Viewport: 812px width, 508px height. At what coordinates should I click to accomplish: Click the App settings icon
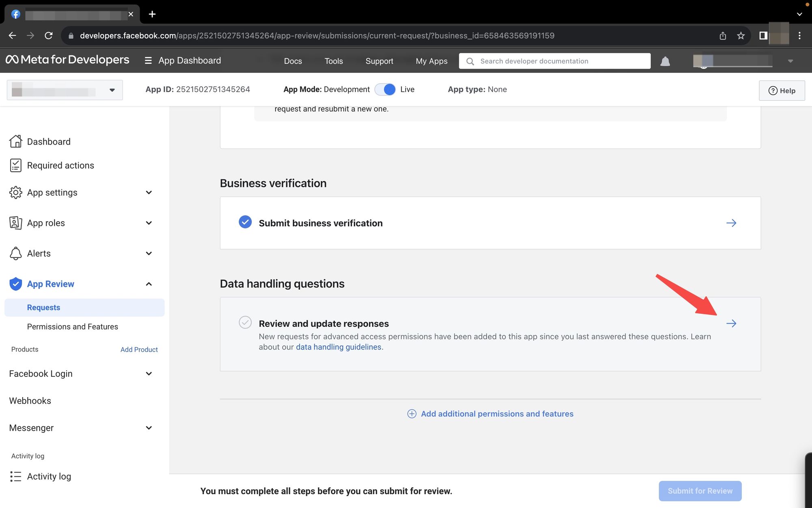click(15, 192)
